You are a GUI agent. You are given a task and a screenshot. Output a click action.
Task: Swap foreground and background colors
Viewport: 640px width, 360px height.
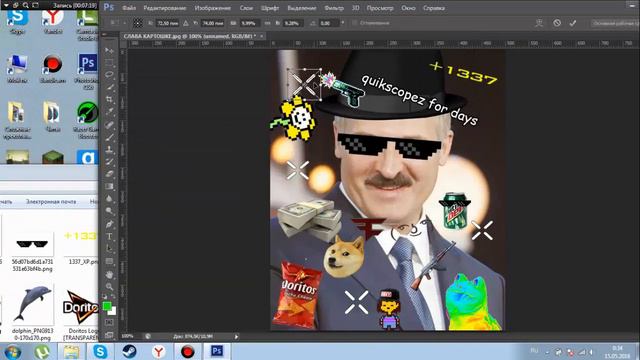point(113,297)
